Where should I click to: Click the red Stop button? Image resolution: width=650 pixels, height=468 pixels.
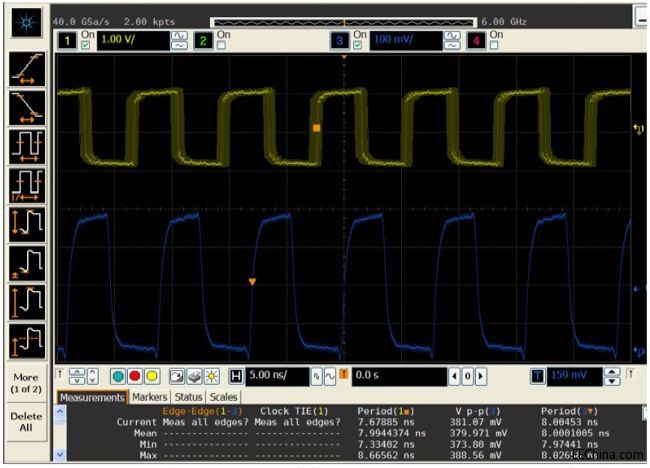pyautogui.click(x=135, y=376)
